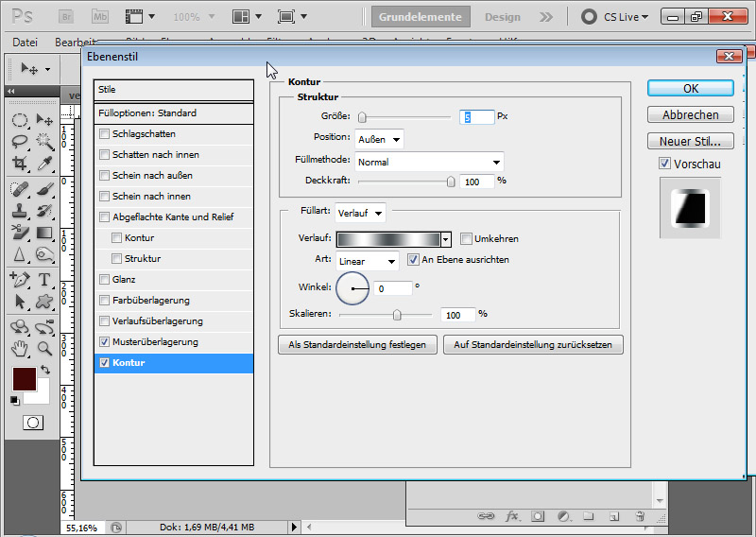Image resolution: width=756 pixels, height=537 pixels.
Task: Open the Datei menu
Action: (x=26, y=42)
